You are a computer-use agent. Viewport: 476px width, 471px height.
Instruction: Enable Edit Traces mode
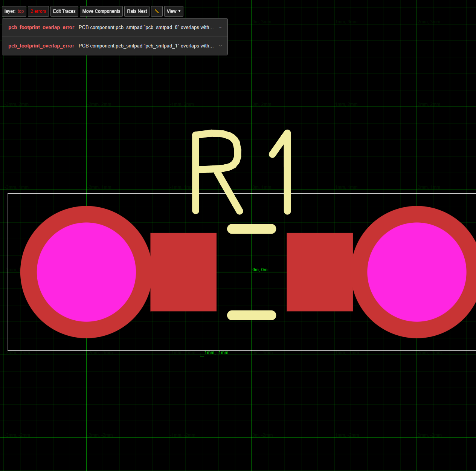[x=64, y=11]
